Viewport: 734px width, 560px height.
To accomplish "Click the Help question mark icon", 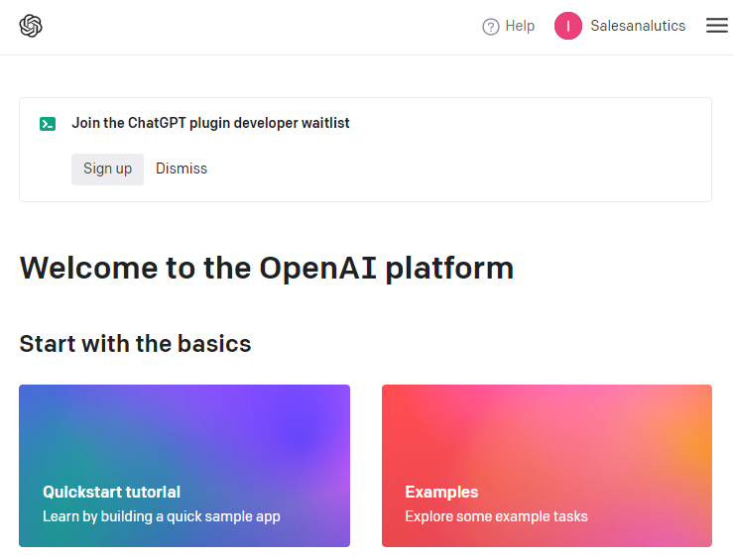I will pyautogui.click(x=490, y=27).
